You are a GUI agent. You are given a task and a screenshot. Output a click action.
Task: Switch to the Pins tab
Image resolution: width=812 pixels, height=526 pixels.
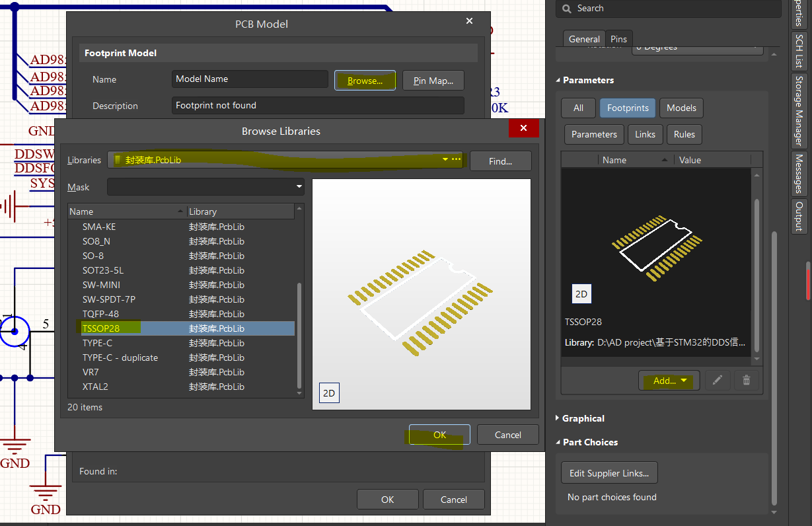click(x=619, y=38)
